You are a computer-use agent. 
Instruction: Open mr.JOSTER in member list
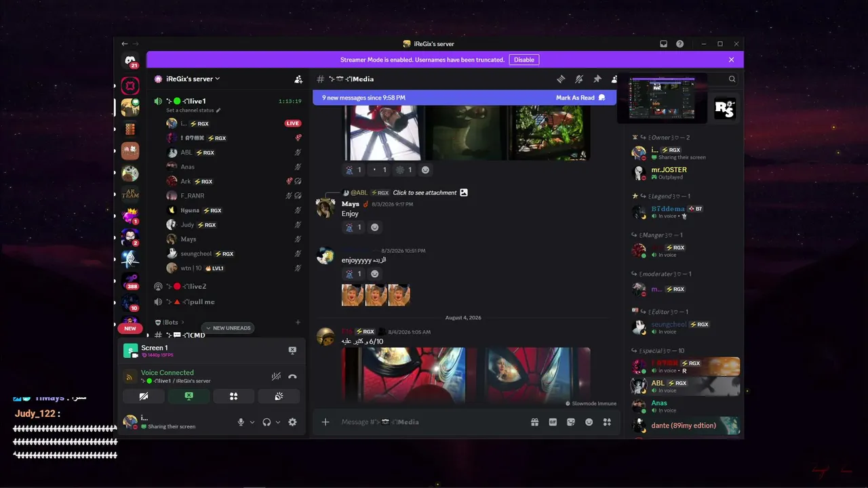685,173
